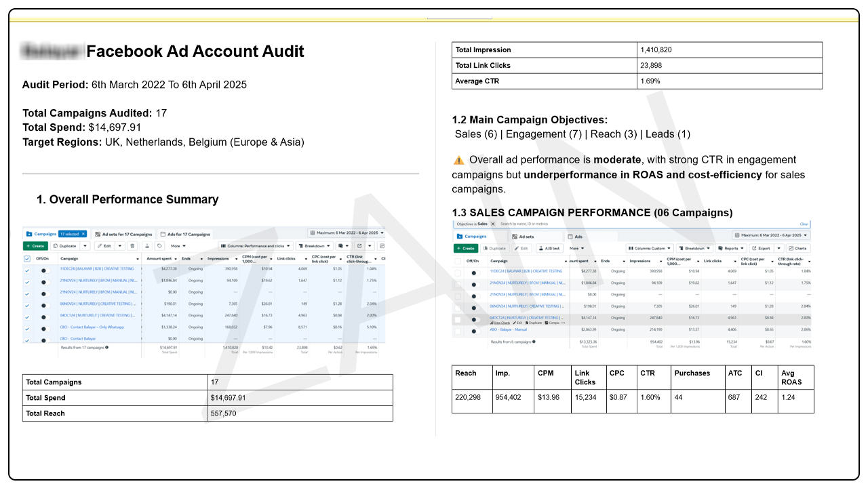Toggle Off/On switch for 'ABO - Balayar - Manual'
The image size is (868, 488).
(x=475, y=331)
